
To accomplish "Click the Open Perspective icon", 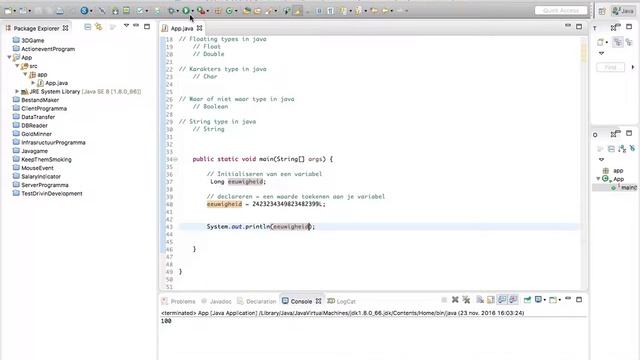I will [602, 11].
